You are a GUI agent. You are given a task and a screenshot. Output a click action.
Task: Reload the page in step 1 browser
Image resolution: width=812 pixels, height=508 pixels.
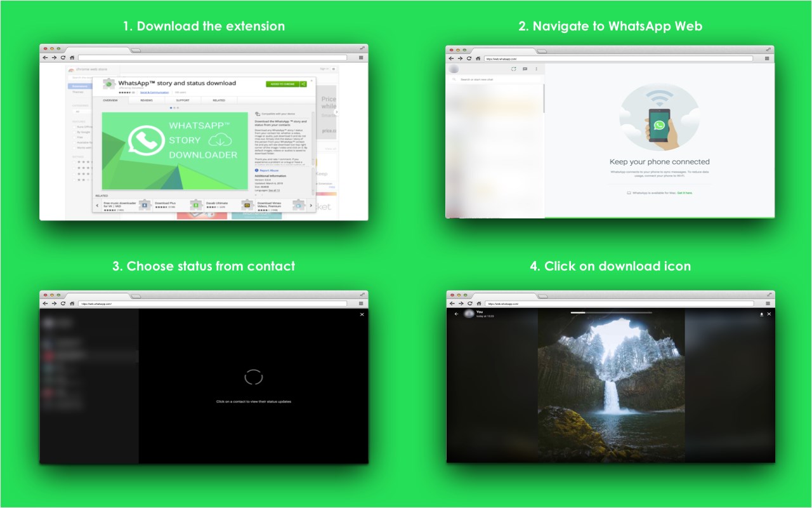click(x=63, y=57)
